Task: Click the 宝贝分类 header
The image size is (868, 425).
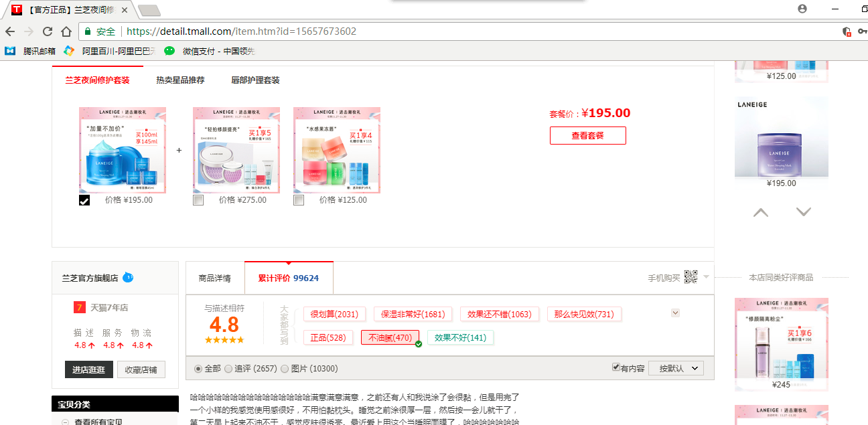Action: [115, 404]
